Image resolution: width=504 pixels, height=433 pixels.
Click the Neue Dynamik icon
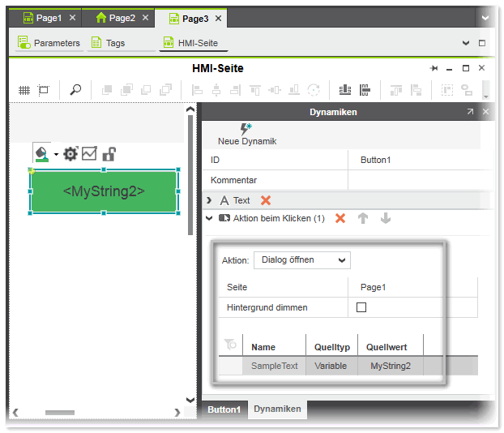pyautogui.click(x=246, y=129)
